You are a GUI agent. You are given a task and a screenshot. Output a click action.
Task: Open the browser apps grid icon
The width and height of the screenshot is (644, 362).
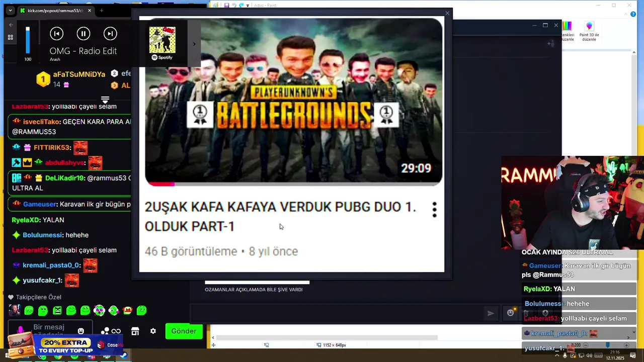tap(10, 37)
